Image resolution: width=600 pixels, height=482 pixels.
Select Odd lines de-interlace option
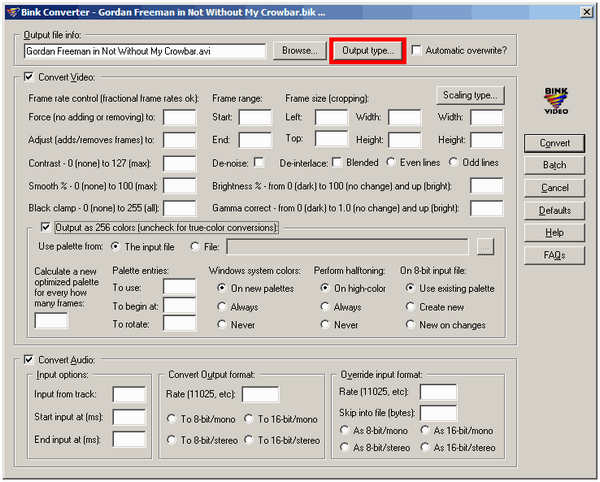(453, 163)
